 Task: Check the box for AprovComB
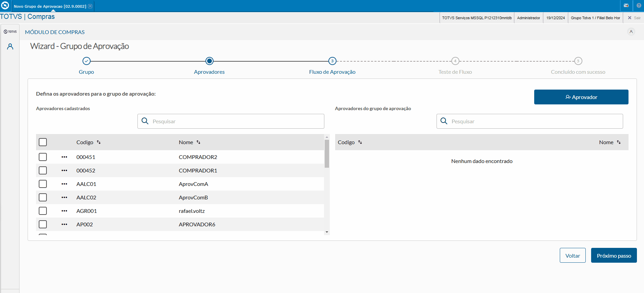point(43,197)
